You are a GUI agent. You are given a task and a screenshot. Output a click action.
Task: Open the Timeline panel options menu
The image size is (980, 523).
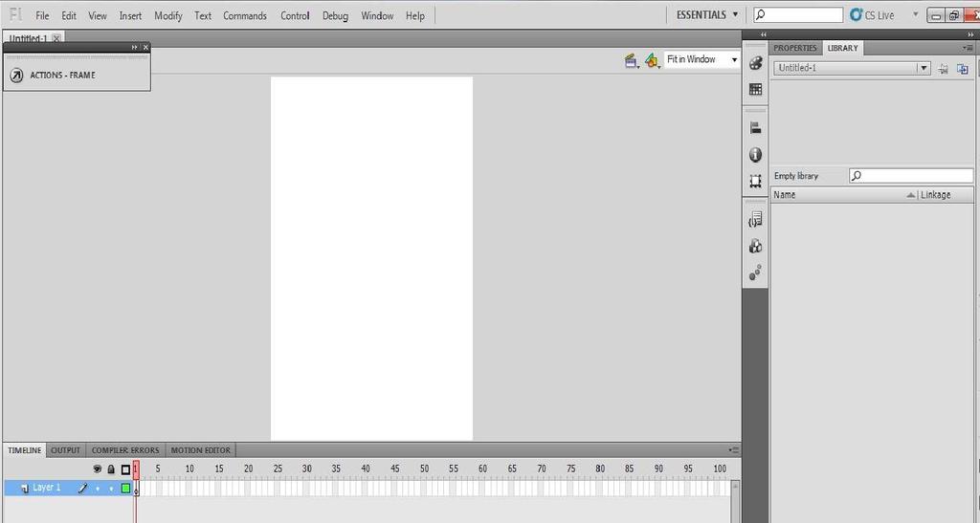[x=734, y=450]
